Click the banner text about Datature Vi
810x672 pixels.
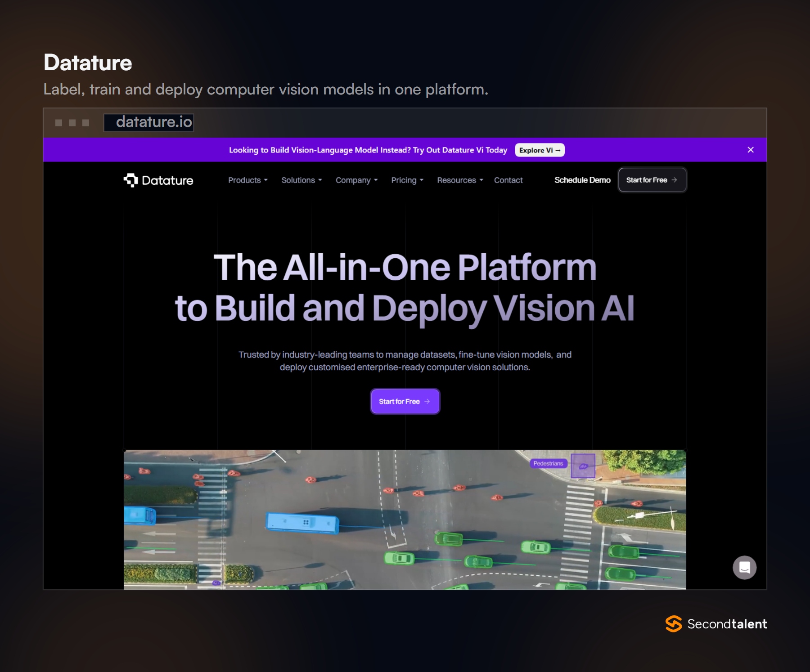(368, 150)
